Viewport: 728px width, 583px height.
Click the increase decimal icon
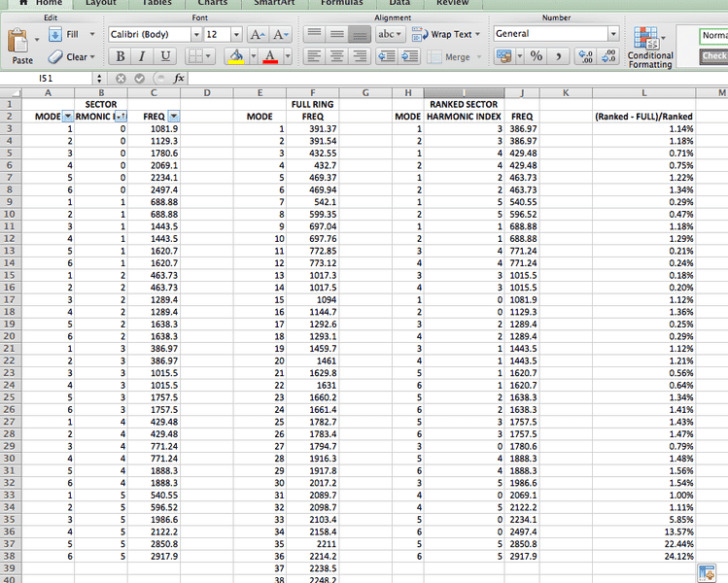(586, 56)
